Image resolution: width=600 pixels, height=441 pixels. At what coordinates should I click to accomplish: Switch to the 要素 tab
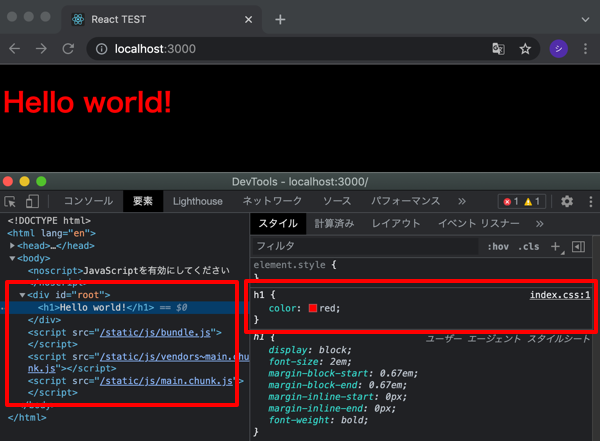click(143, 201)
